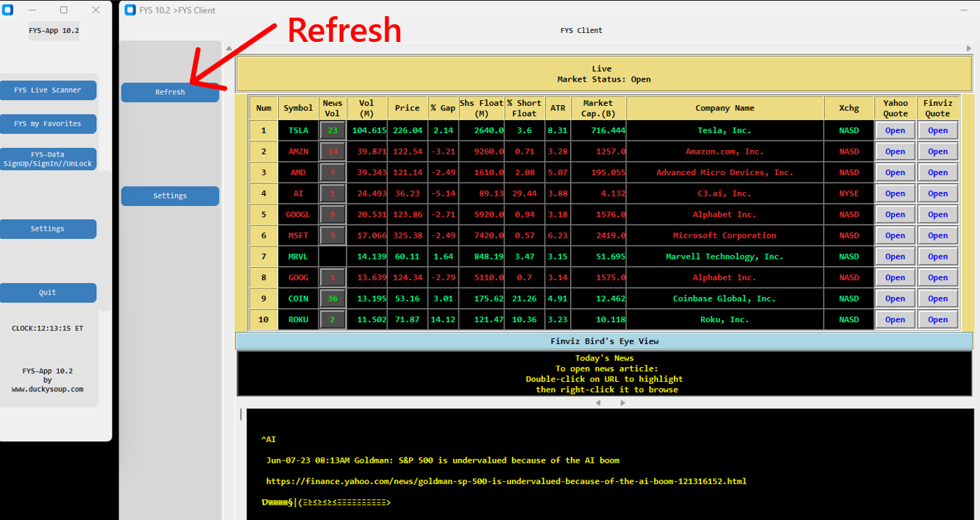Click the www.duckysoup.com text
Image resolution: width=980 pixels, height=520 pixels.
pyautogui.click(x=48, y=389)
